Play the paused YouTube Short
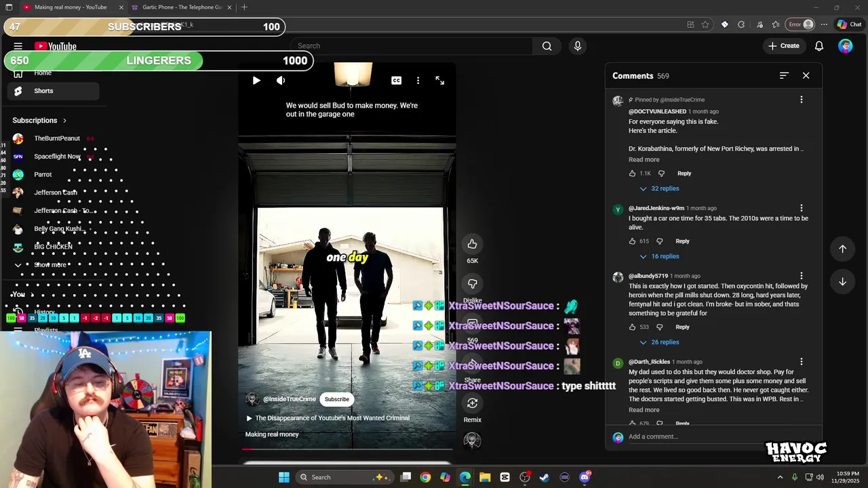 pyautogui.click(x=256, y=81)
